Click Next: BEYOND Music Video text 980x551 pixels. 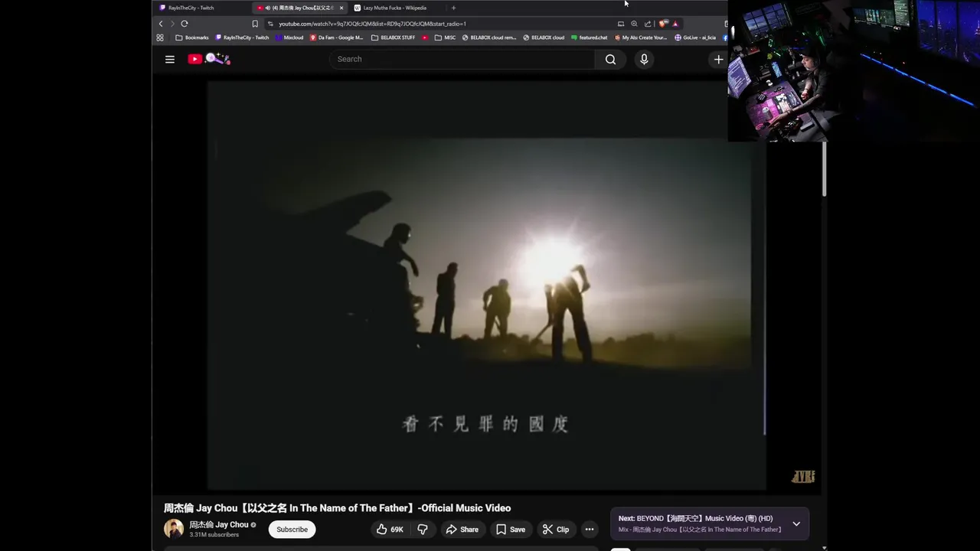[x=695, y=519]
